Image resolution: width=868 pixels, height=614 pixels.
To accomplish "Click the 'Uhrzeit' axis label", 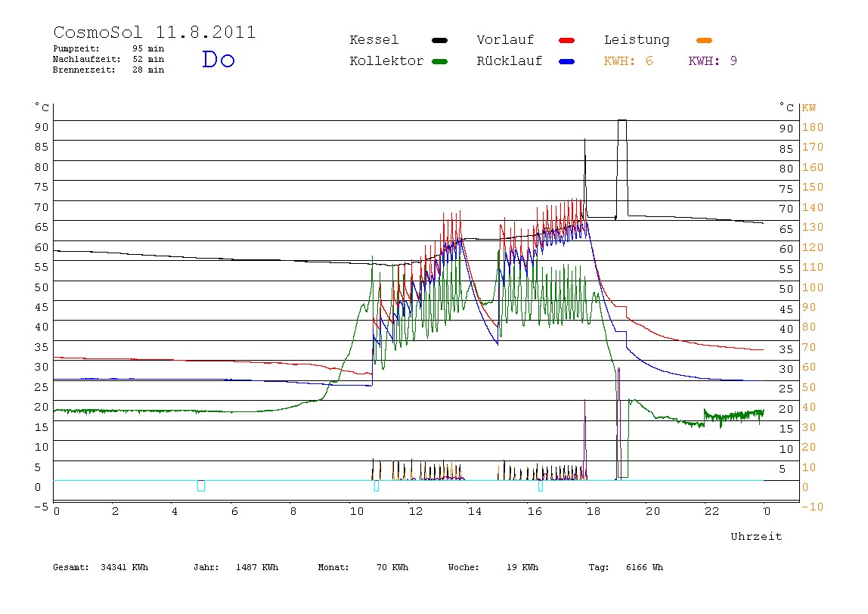I will tap(756, 536).
